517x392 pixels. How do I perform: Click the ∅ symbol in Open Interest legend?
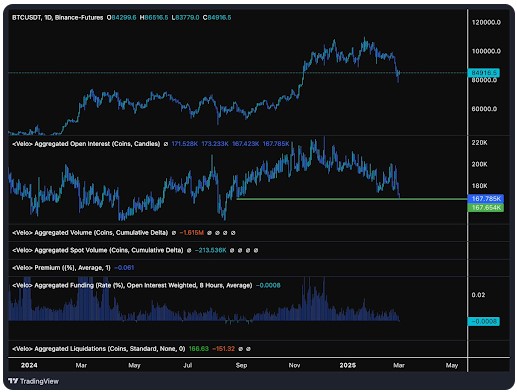pos(166,144)
